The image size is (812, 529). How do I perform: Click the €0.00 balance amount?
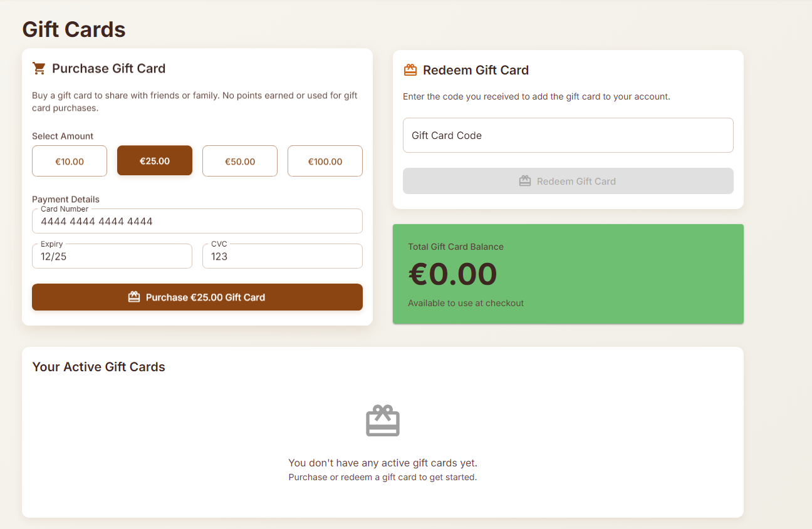(x=453, y=274)
